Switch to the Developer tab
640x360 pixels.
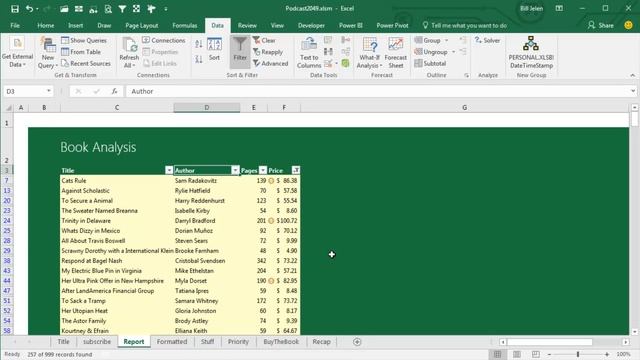click(311, 25)
